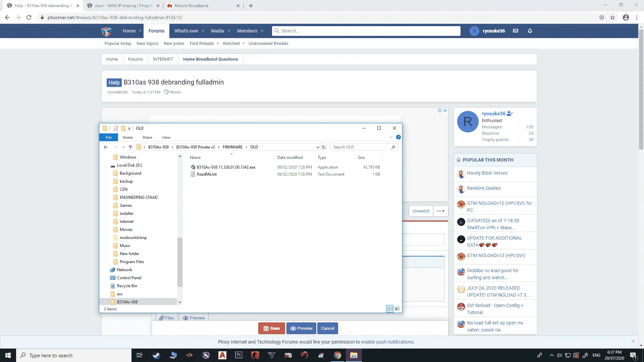Click the Search OLD field in Explorer

point(364,147)
